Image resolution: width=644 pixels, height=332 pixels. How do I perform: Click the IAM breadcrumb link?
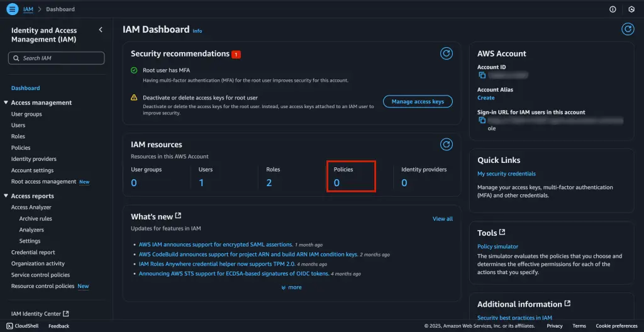(28, 9)
